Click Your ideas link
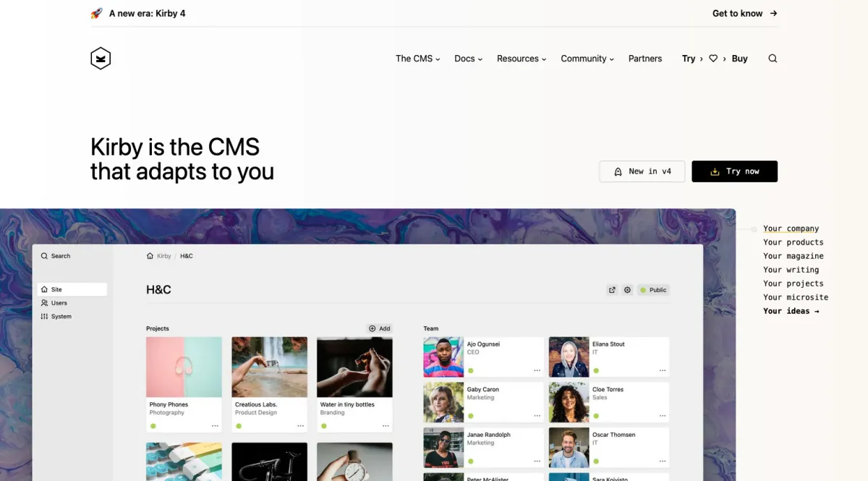The image size is (868, 481). (x=791, y=311)
